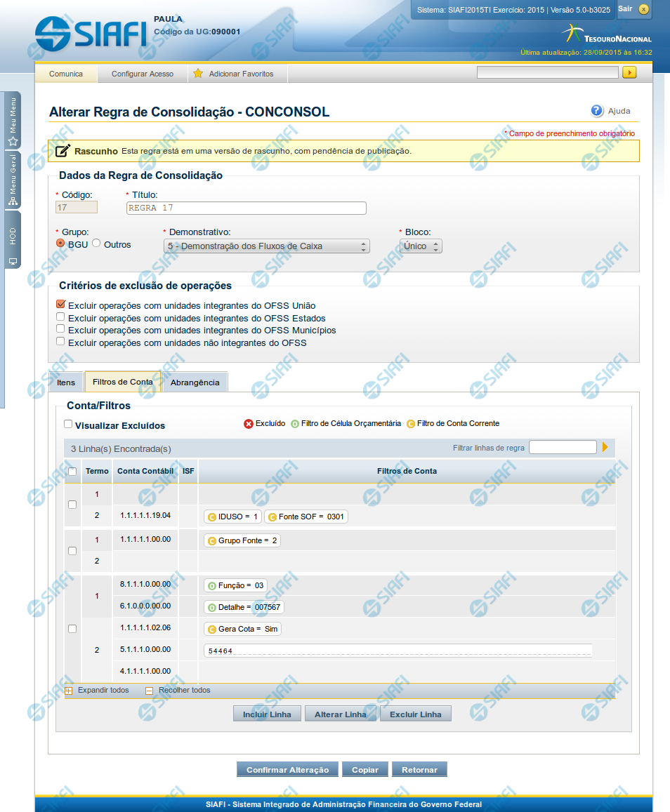Click the Sair close icon
The height and width of the screenshot is (812, 670).
pyautogui.click(x=643, y=9)
